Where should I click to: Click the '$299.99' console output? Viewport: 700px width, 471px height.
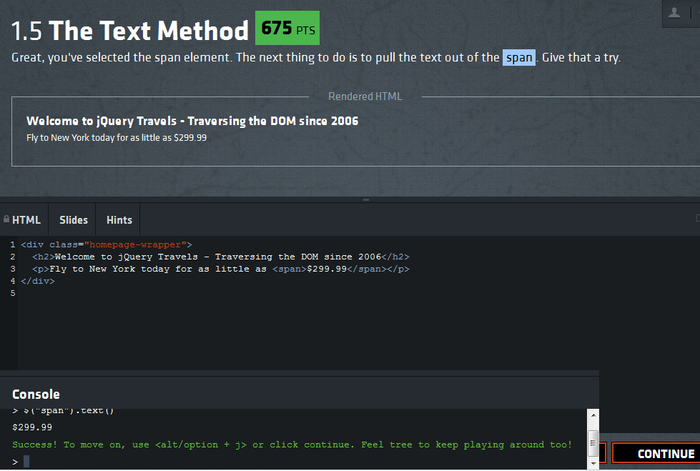[x=32, y=427]
